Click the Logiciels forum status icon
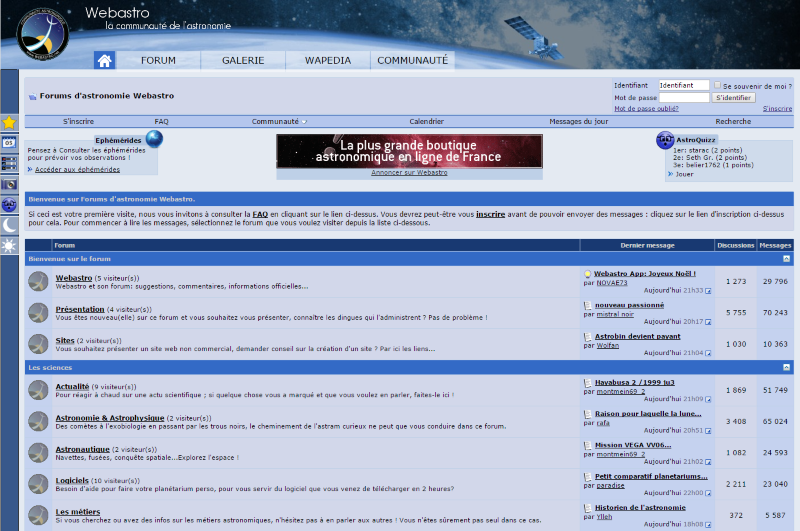Image resolution: width=800 pixels, height=531 pixels. coord(38,484)
